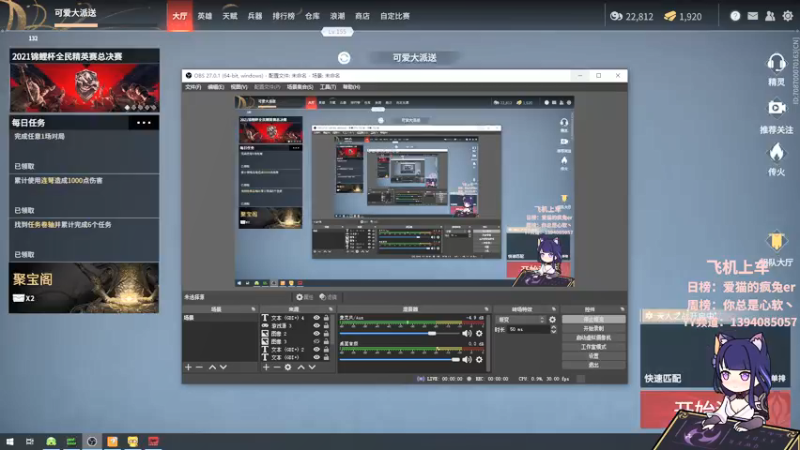
Task: Switch to the 自定比赛 tab in game
Action: (394, 16)
